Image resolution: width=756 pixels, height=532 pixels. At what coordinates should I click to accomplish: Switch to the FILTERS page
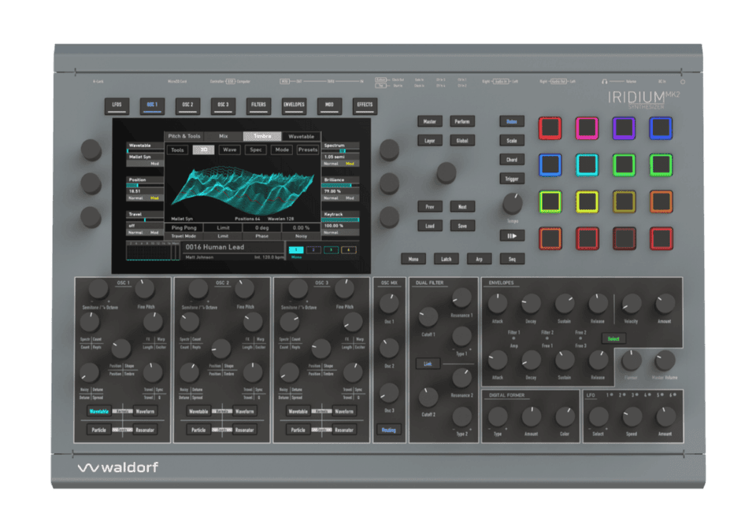[258, 105]
